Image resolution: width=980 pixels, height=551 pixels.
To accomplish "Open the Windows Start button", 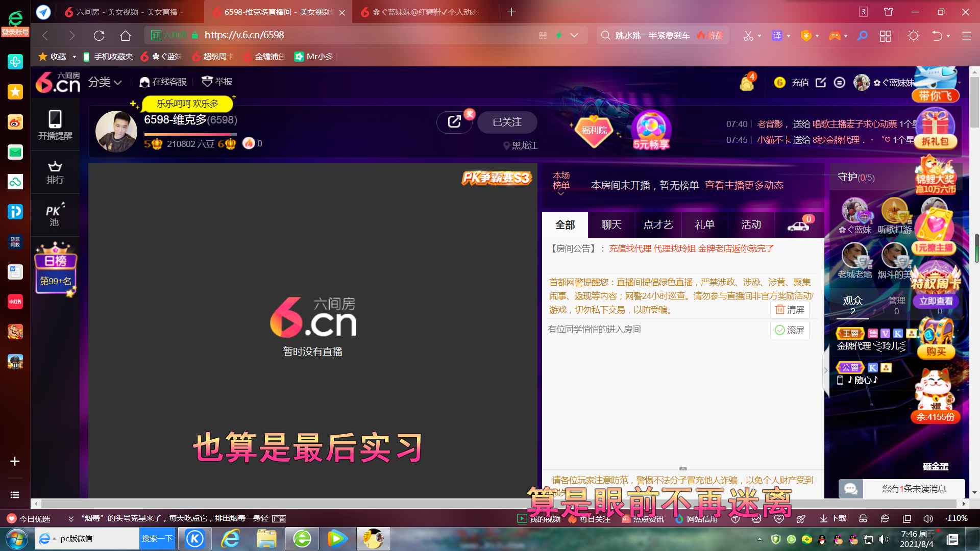I will (16, 539).
